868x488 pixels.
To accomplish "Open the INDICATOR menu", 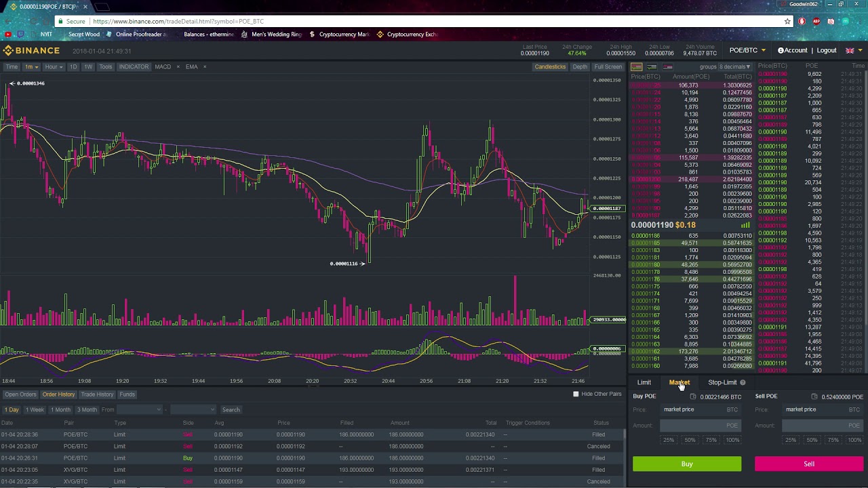I will coord(134,66).
